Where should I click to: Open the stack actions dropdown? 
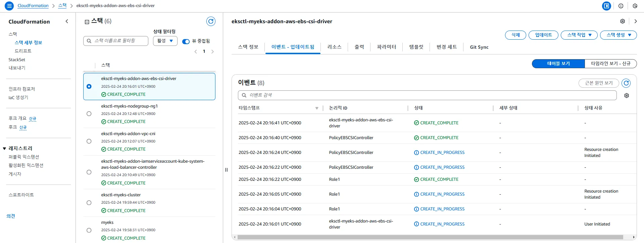(579, 35)
